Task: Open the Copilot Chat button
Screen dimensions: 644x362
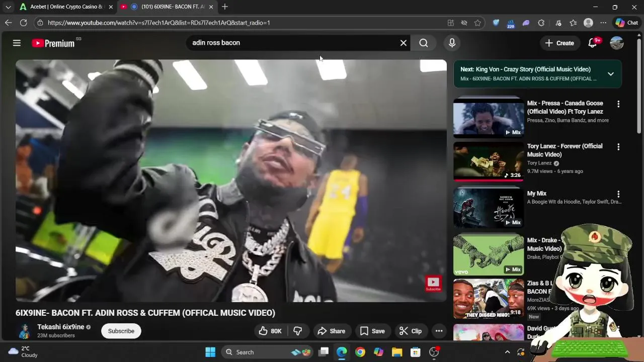Action: [626, 23]
